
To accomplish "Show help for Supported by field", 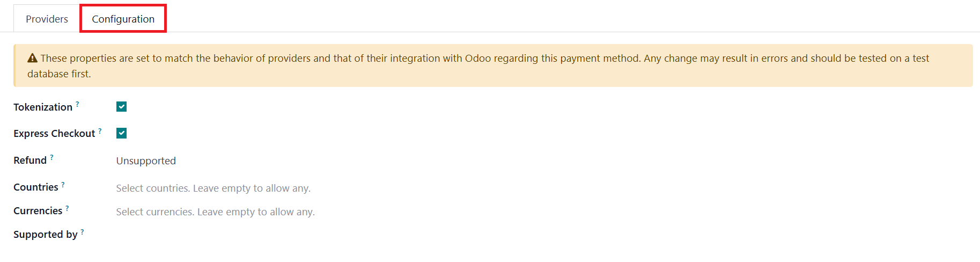I will (82, 231).
